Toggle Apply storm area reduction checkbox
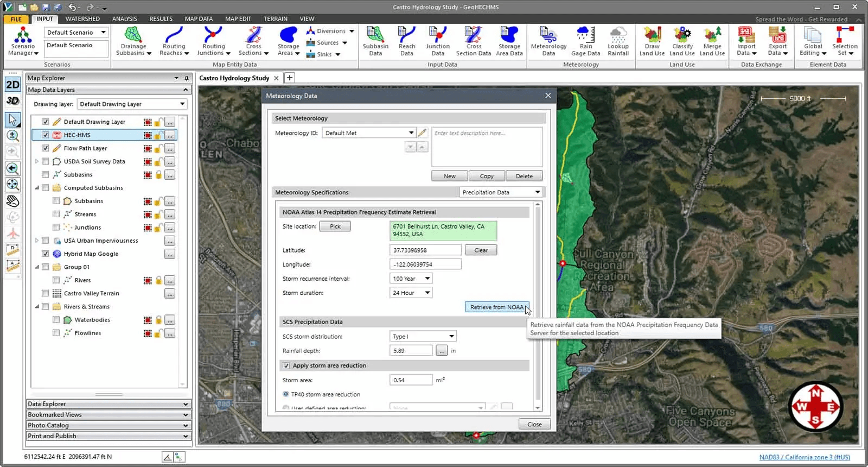 [286, 365]
